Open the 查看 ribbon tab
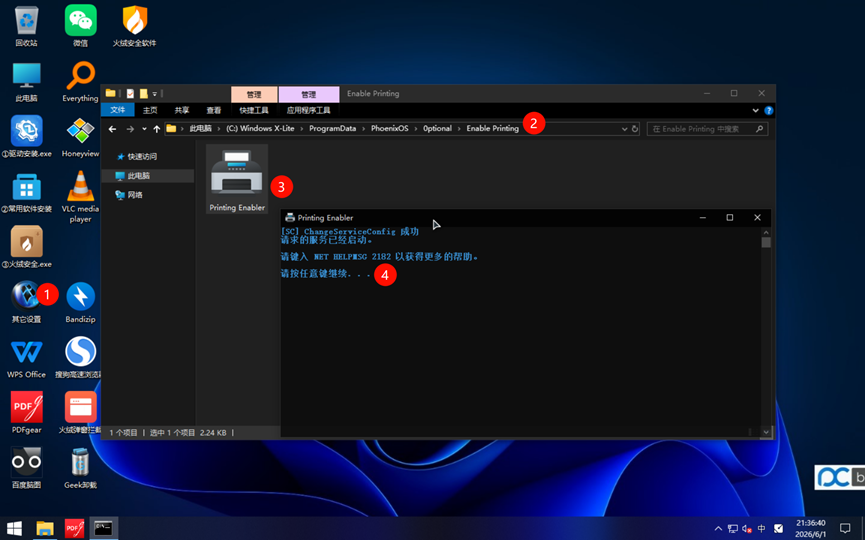 [x=213, y=110]
